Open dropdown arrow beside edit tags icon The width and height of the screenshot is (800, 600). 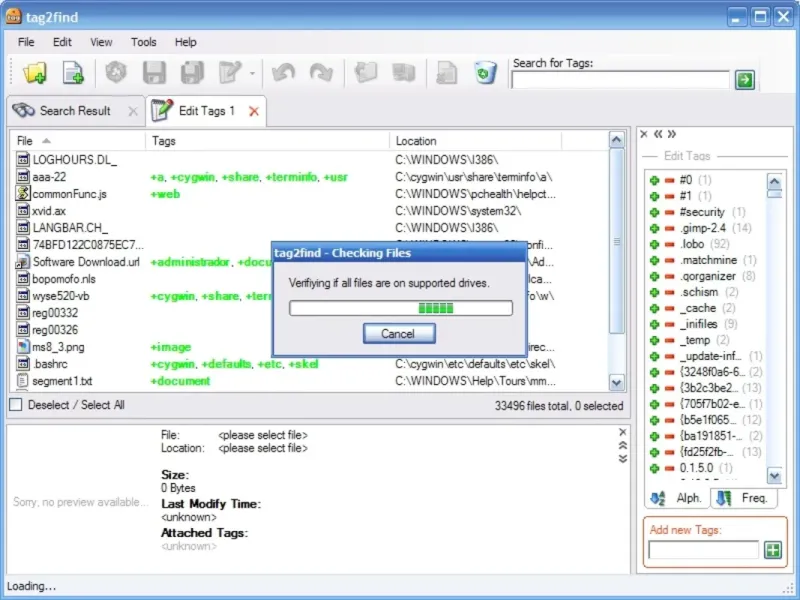(x=252, y=73)
